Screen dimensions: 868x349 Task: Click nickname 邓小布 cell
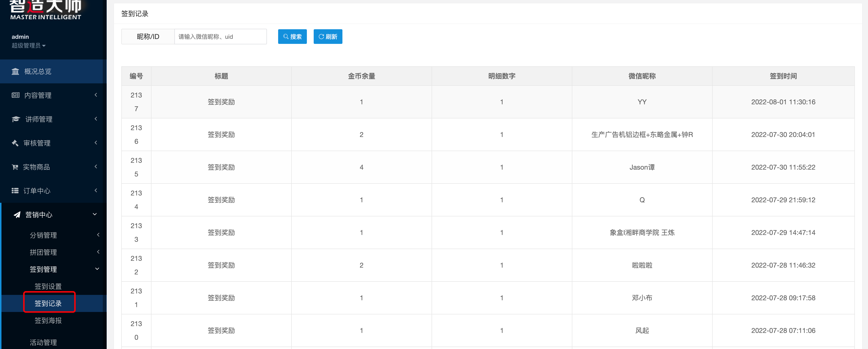[x=642, y=298]
